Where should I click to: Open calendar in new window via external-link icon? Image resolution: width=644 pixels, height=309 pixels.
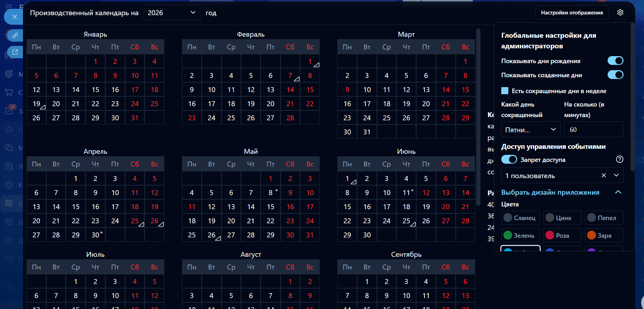[x=15, y=52]
